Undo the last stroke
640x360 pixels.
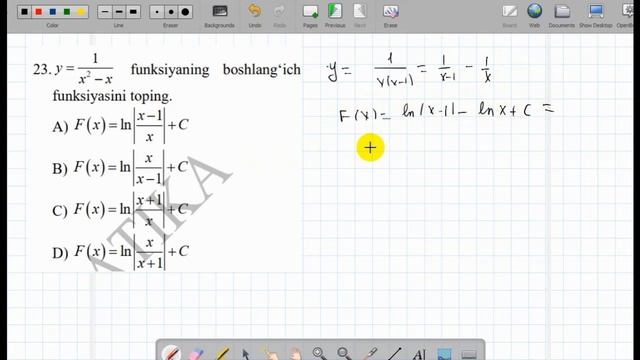pos(255,16)
